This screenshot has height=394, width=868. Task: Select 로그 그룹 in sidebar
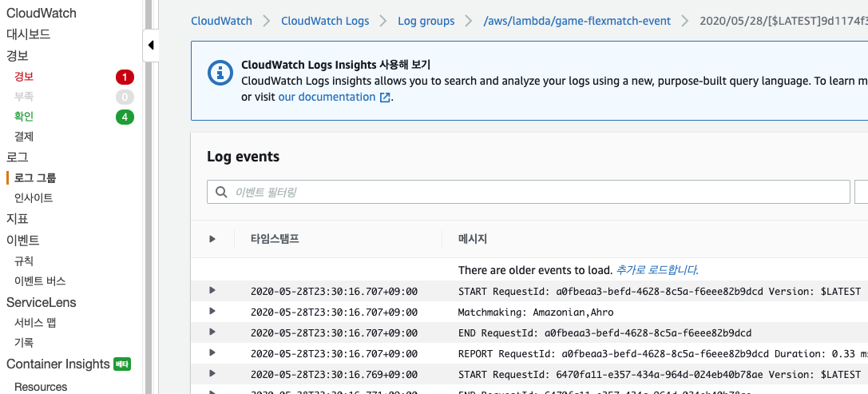tap(35, 178)
